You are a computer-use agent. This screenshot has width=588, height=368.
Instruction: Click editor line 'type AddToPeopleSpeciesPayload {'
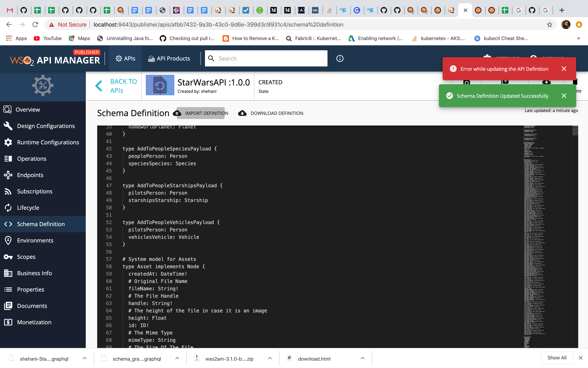(x=169, y=149)
